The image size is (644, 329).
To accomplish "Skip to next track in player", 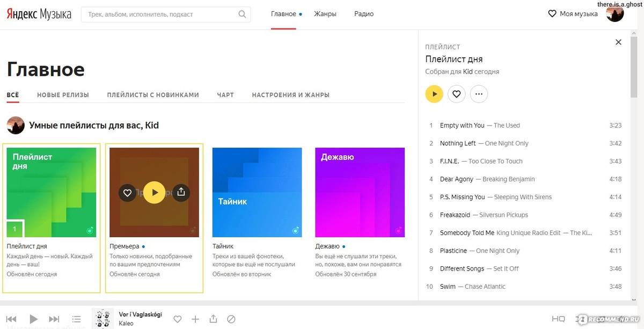I will (54, 319).
